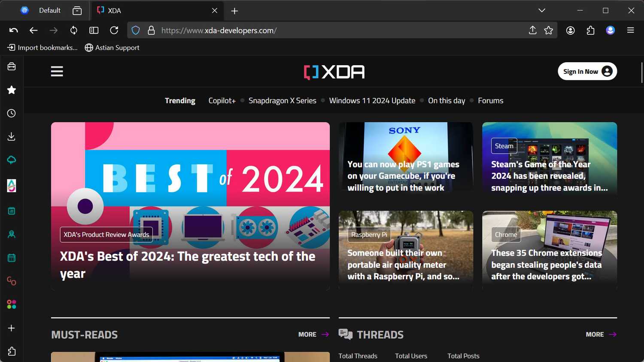Viewport: 644px width, 362px height.
Task: Click the Raspberry Pi category tag
Action: click(x=369, y=235)
